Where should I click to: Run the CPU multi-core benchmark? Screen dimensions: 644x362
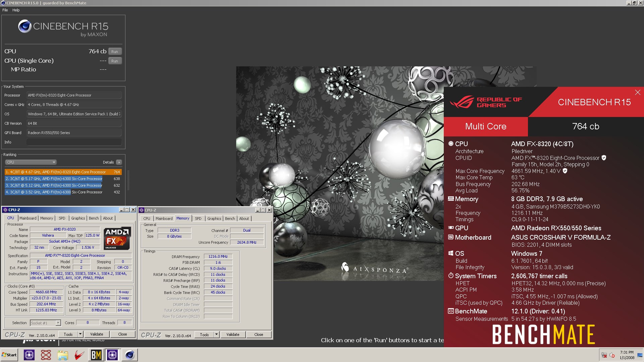tap(115, 52)
